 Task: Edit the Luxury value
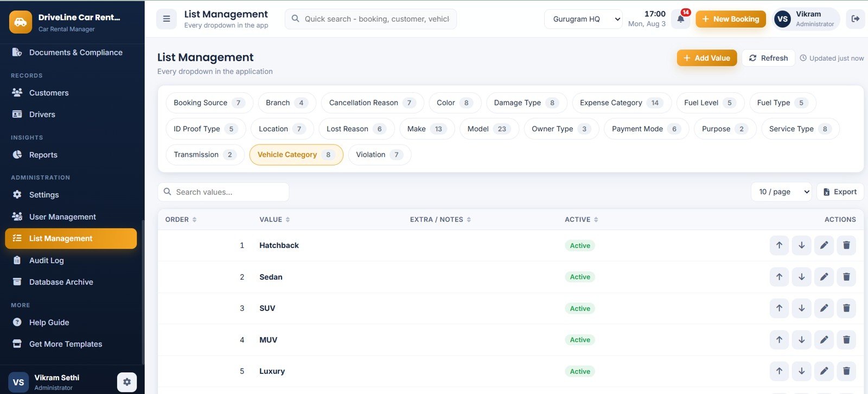click(824, 371)
